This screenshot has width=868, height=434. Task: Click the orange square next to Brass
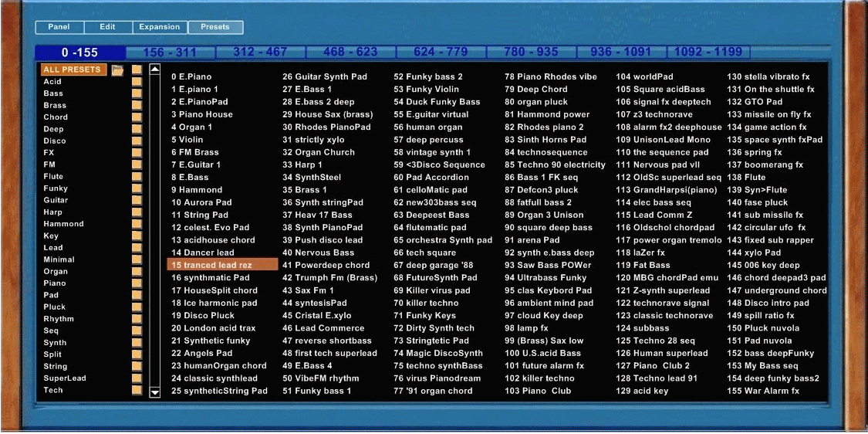tap(137, 105)
